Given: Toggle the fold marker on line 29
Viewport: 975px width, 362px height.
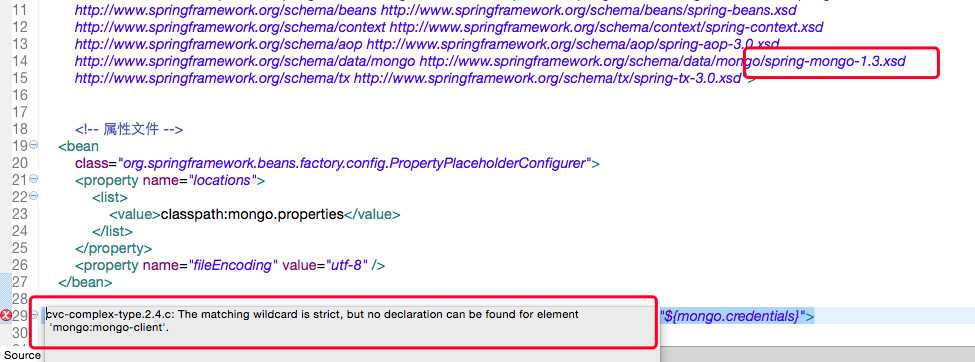Looking at the screenshot, I should (34, 315).
